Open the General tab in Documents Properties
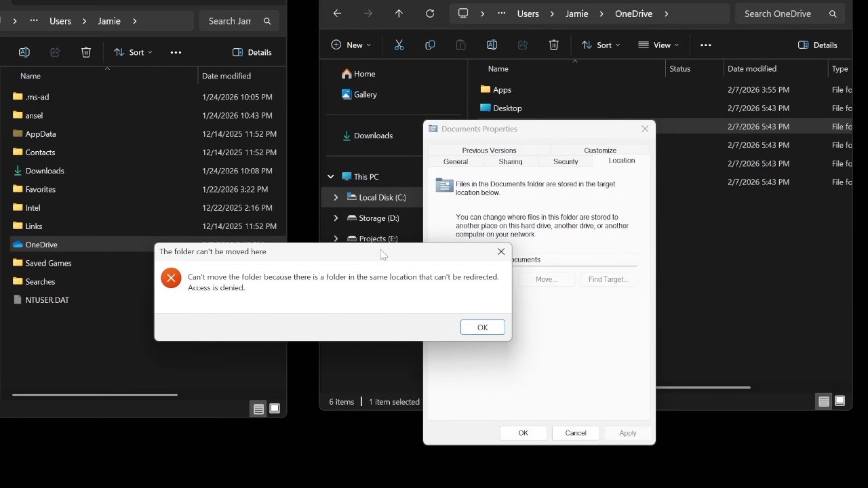 click(456, 161)
